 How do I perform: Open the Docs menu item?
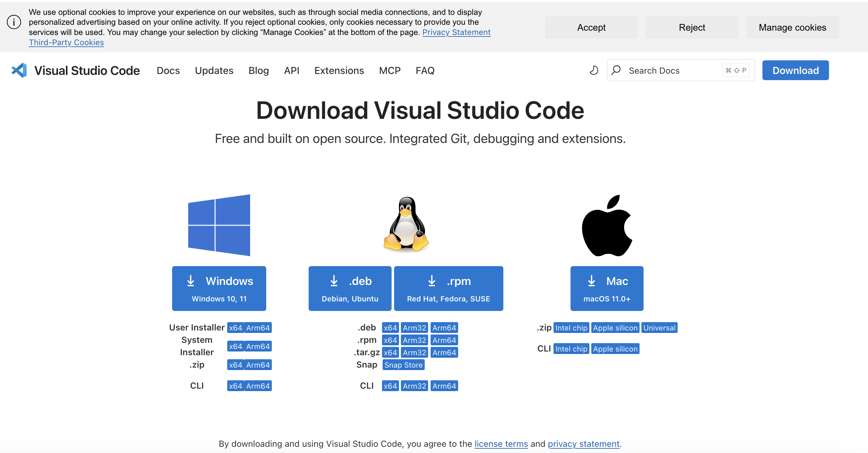168,70
